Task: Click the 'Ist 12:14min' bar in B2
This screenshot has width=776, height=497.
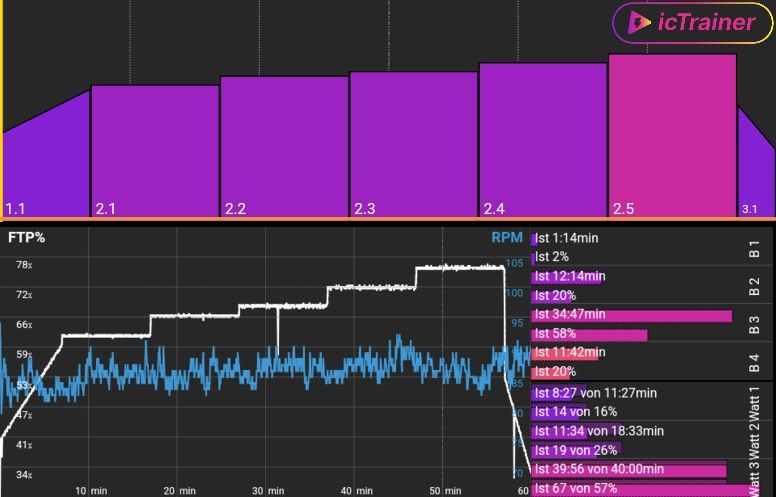Action: [x=568, y=277]
